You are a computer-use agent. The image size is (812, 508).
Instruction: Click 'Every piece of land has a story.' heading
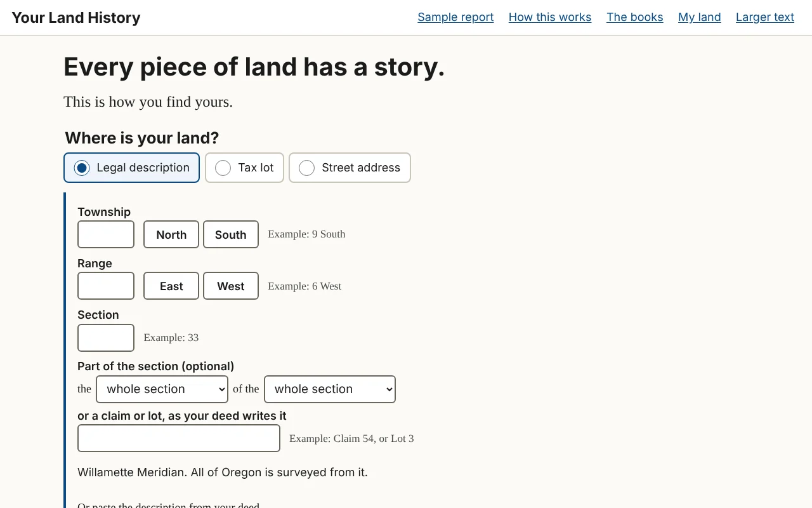254,67
